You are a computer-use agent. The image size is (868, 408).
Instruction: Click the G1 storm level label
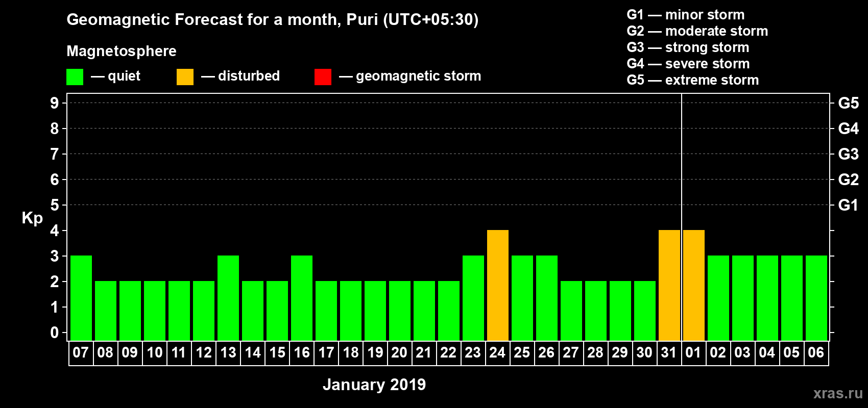click(848, 205)
